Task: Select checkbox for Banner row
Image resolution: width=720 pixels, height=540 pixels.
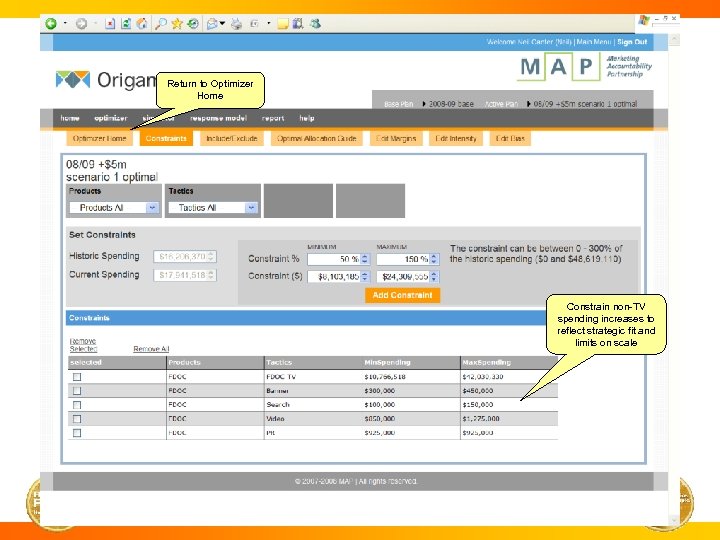Action: click(77, 391)
